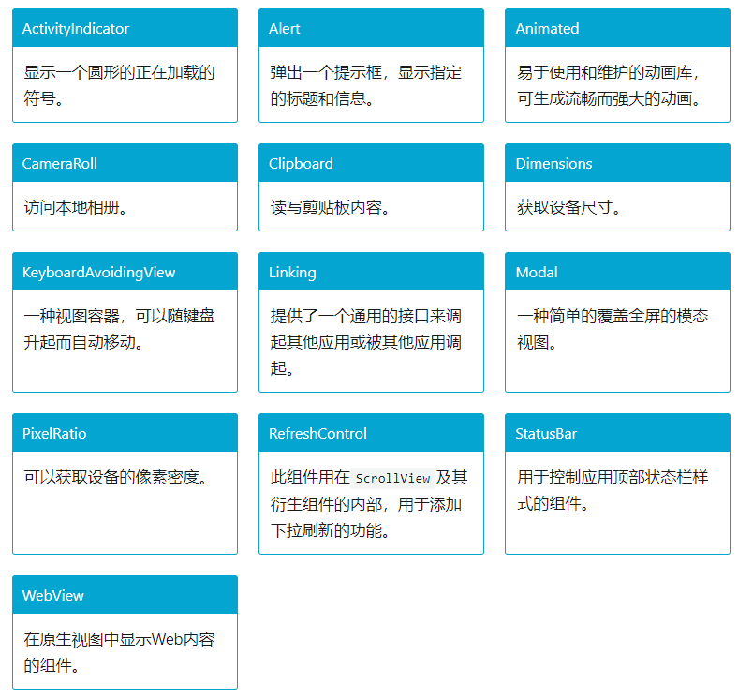Click the text "在原生视图中显示Web内容的组件。"

coord(119,652)
